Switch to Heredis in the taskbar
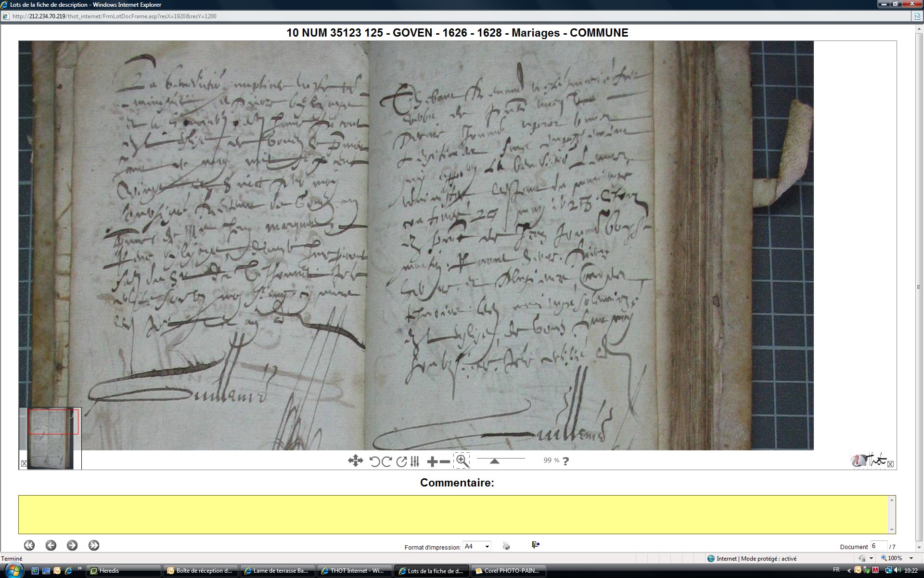 click(x=123, y=571)
